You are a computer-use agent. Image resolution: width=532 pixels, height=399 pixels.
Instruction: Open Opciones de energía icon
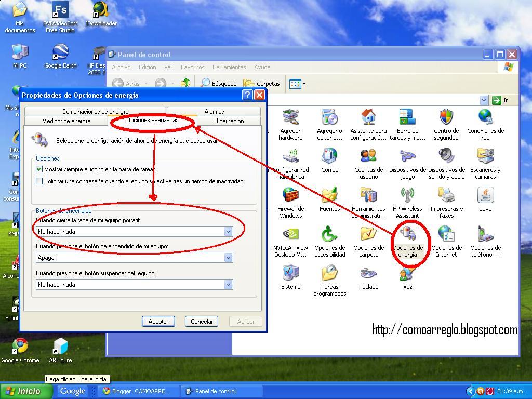pos(407,234)
